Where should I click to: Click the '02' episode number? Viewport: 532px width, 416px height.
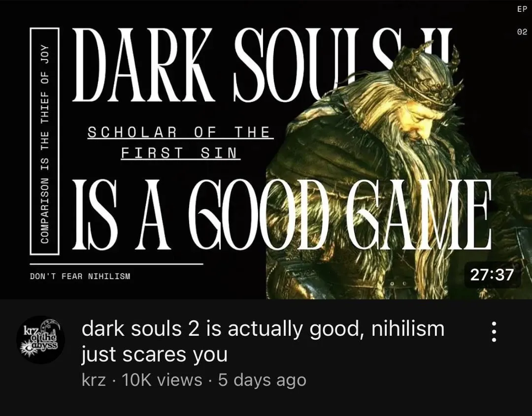[x=522, y=32]
